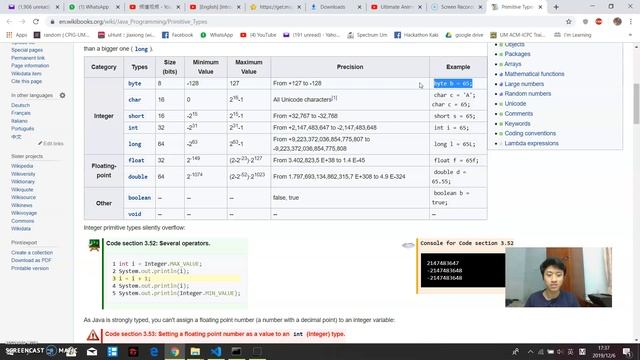Open Printable version link

[30, 268]
